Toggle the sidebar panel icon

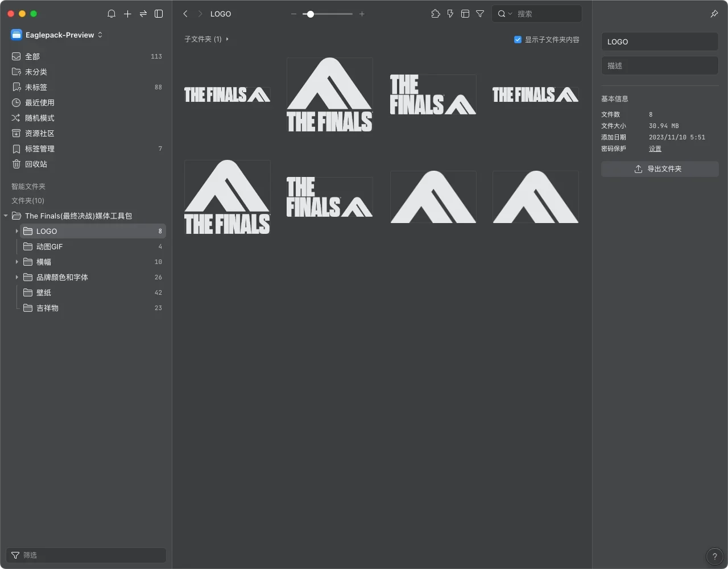click(159, 14)
